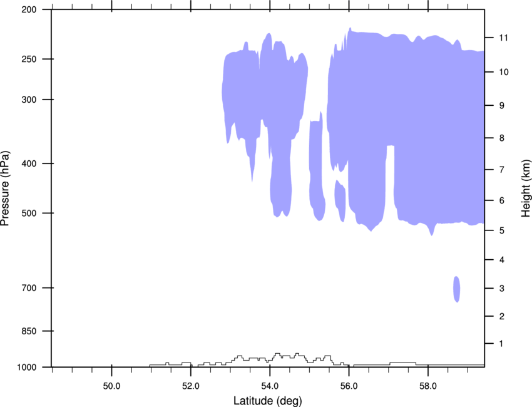Click the 5 km height label
Screen dimensions: 532x407
click(x=502, y=230)
